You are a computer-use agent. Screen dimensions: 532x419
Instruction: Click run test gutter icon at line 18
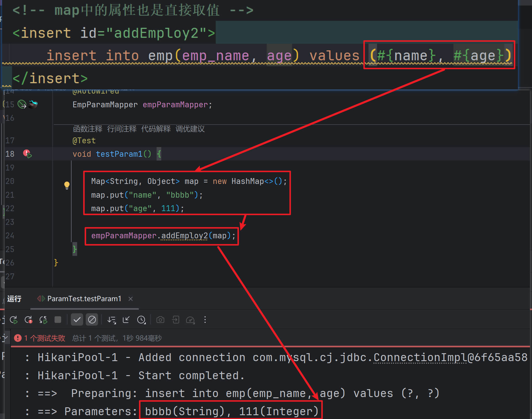point(28,154)
